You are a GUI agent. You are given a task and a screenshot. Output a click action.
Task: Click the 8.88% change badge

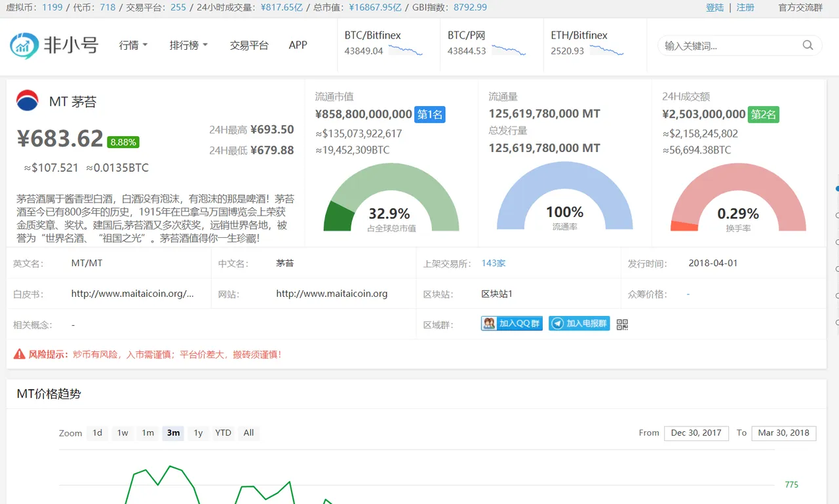[x=123, y=142]
